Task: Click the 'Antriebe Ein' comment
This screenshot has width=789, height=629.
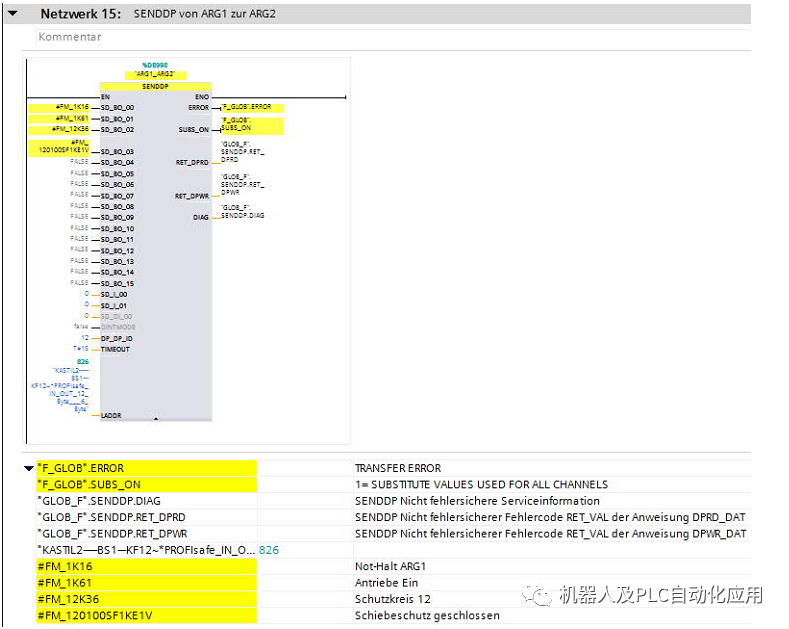Action: [x=386, y=583]
